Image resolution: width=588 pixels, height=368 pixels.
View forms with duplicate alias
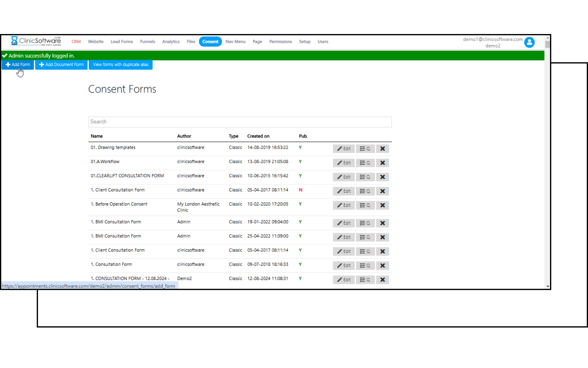[120, 65]
